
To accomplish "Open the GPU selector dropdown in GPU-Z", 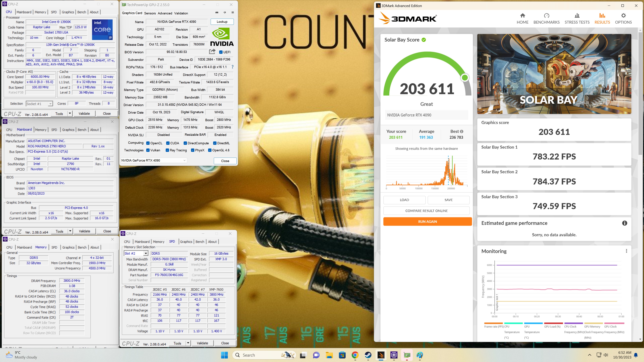I will (x=154, y=160).
